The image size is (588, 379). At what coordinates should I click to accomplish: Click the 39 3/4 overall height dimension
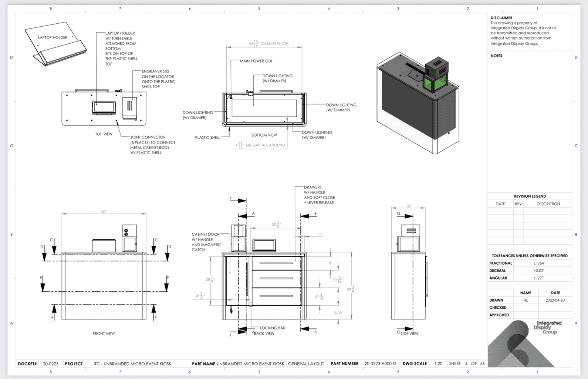(x=351, y=289)
